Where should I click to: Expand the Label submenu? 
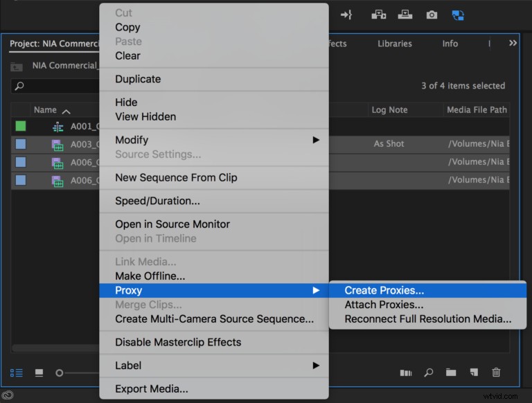[x=214, y=366]
